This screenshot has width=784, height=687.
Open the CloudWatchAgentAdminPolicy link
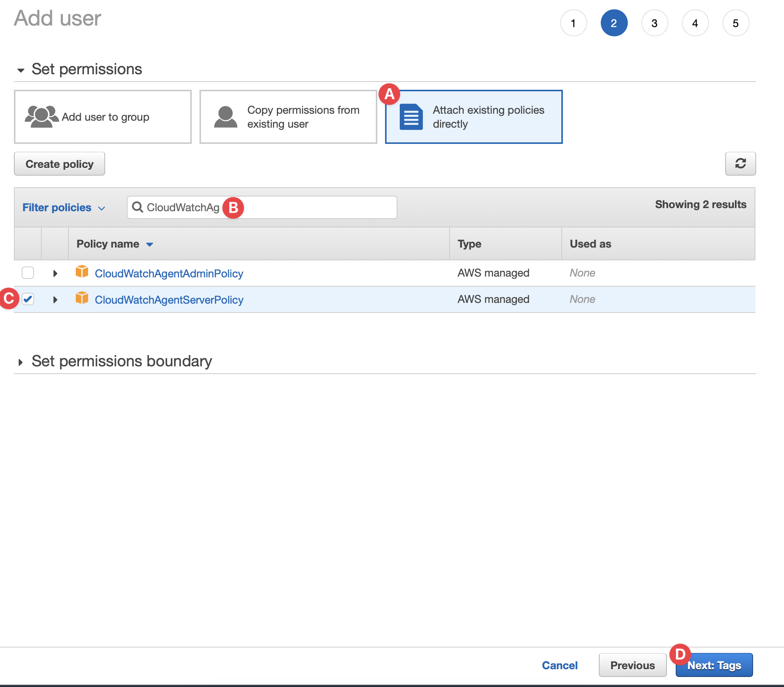169,273
